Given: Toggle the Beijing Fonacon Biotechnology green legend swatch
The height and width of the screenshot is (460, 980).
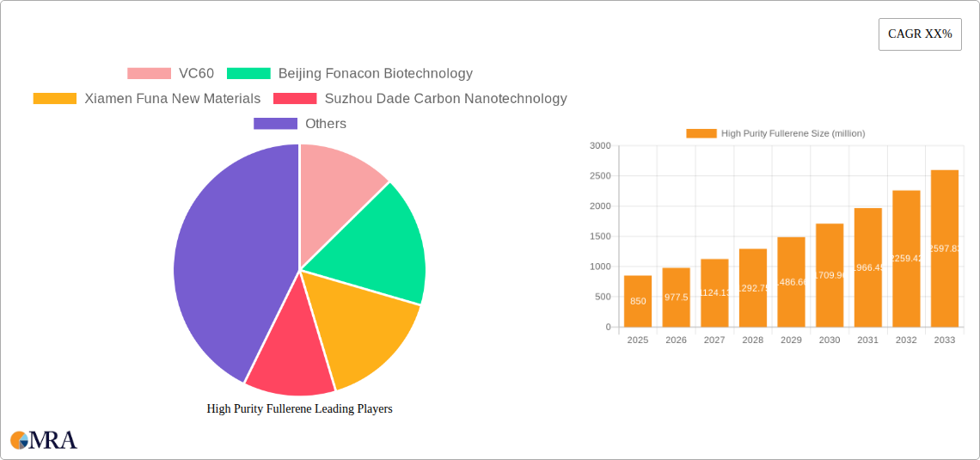Looking at the screenshot, I should (248, 74).
